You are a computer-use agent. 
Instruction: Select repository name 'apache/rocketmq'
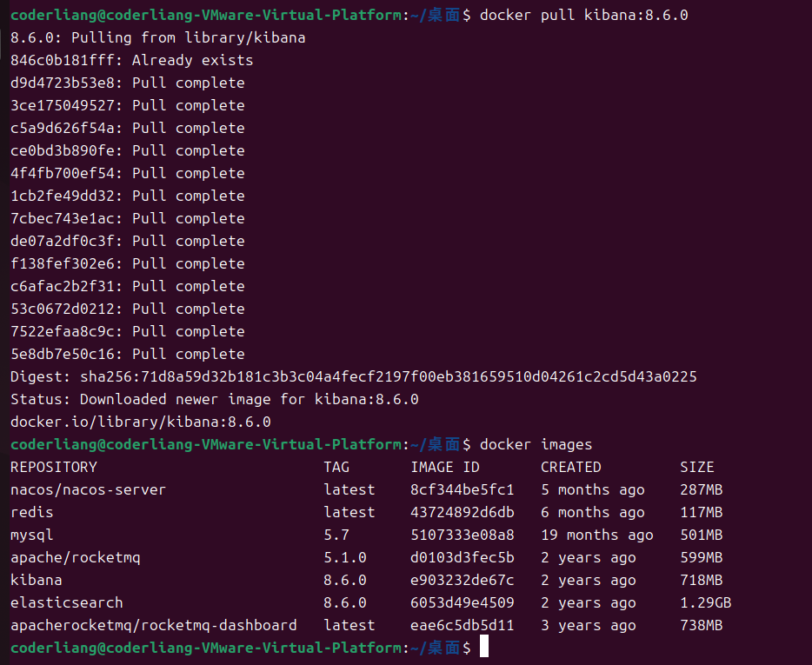click(x=76, y=558)
